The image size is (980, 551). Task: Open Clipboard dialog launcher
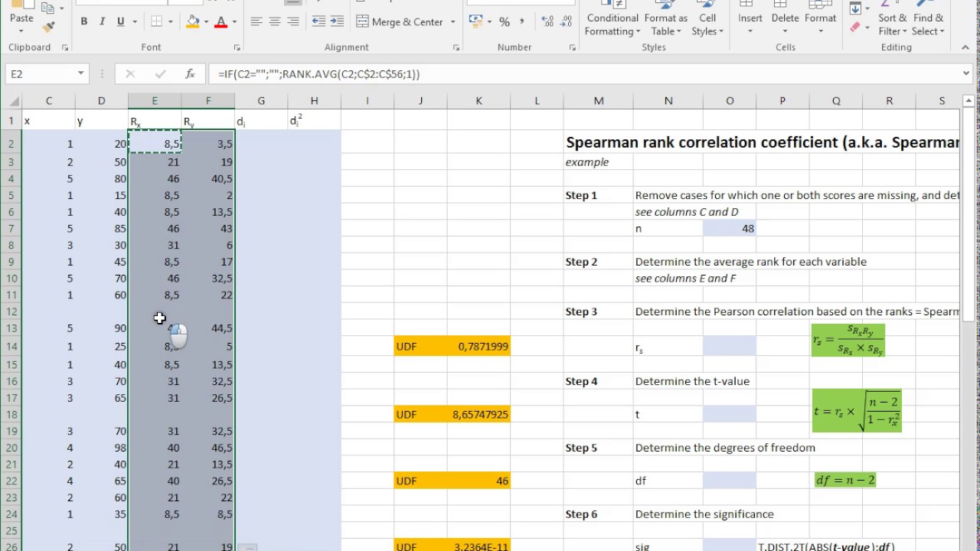pyautogui.click(x=64, y=47)
